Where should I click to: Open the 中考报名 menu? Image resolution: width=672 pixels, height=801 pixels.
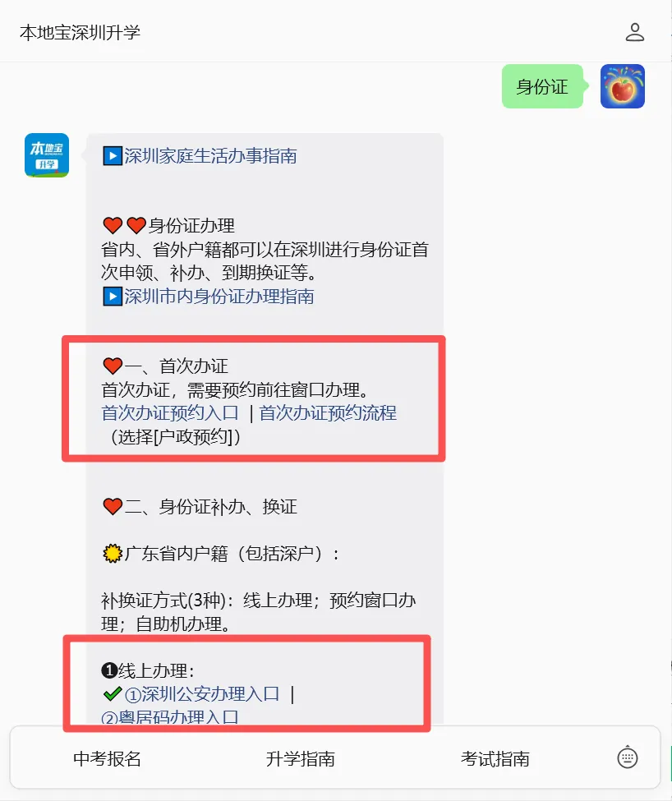pyautogui.click(x=108, y=758)
